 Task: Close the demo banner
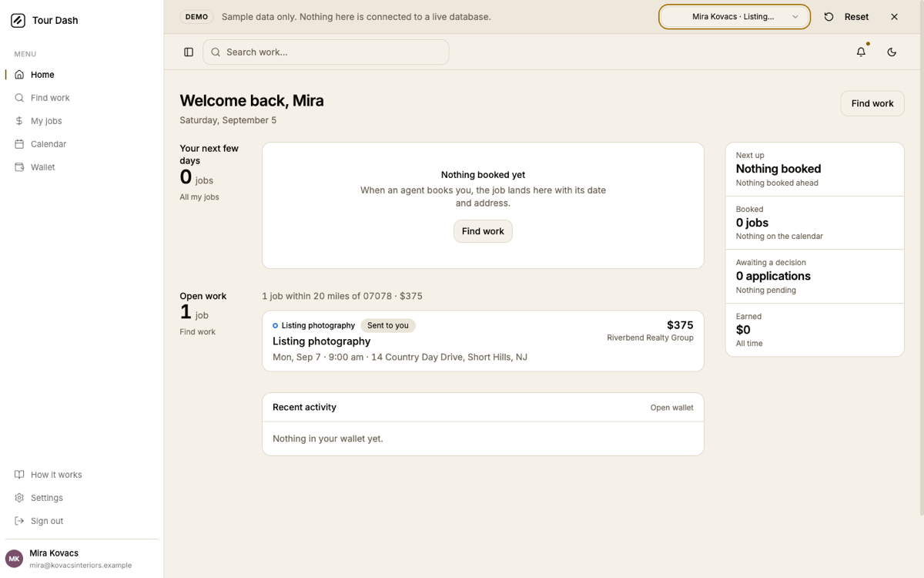[x=894, y=17]
